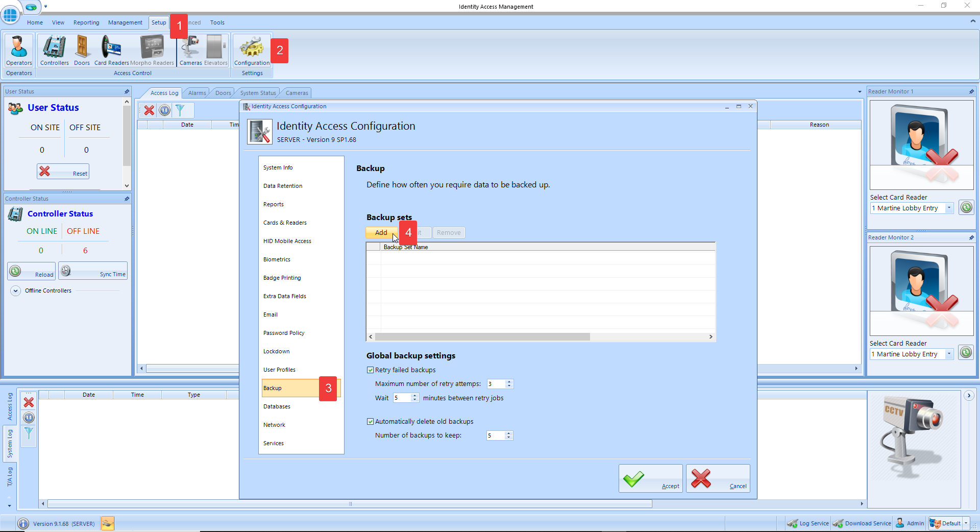Click the Remove backup set button
This screenshot has width=980, height=532.
449,232
